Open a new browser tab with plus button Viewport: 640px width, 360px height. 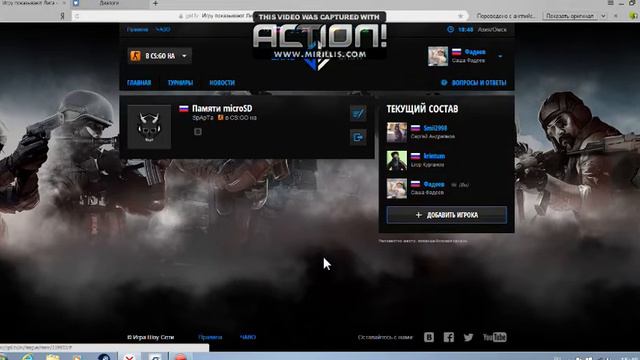(x=156, y=3)
